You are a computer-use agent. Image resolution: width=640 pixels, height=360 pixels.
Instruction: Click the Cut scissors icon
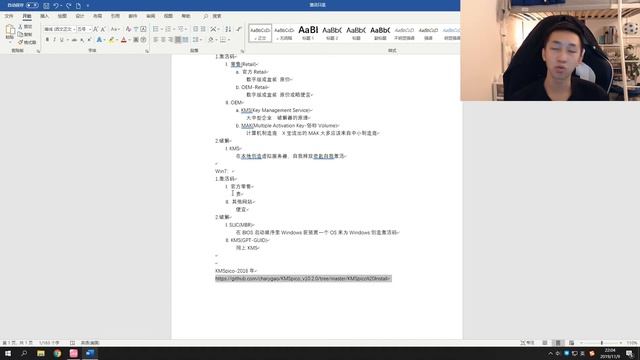(x=20, y=27)
